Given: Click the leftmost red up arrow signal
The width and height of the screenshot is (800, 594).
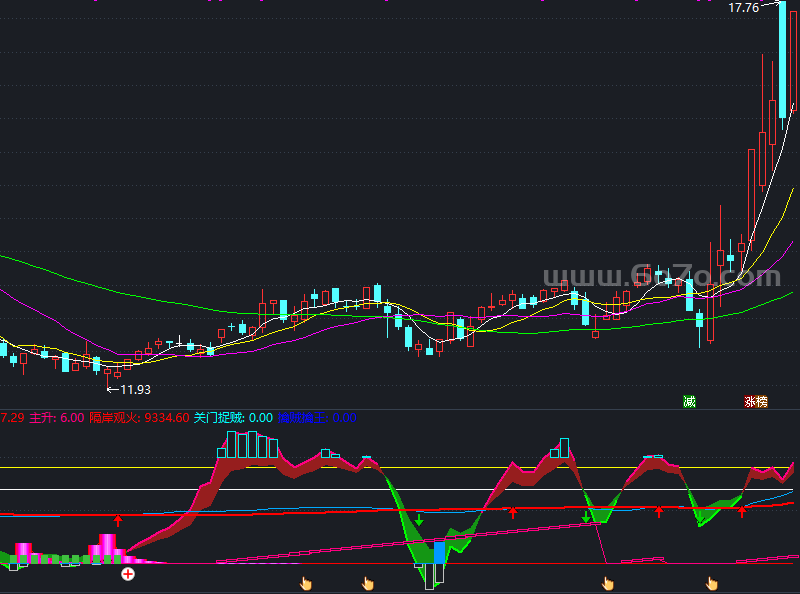Looking at the screenshot, I should point(118,520).
